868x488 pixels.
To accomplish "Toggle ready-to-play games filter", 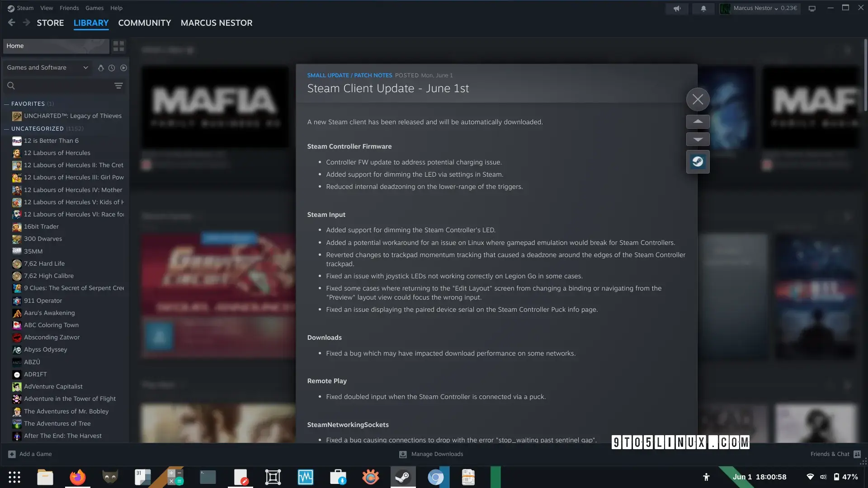I will click(123, 68).
